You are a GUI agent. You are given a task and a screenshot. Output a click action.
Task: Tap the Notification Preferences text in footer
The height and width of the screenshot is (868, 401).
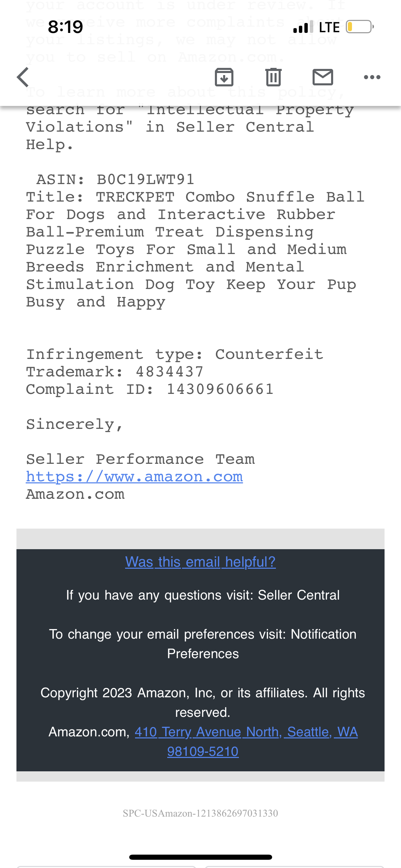[x=203, y=644]
